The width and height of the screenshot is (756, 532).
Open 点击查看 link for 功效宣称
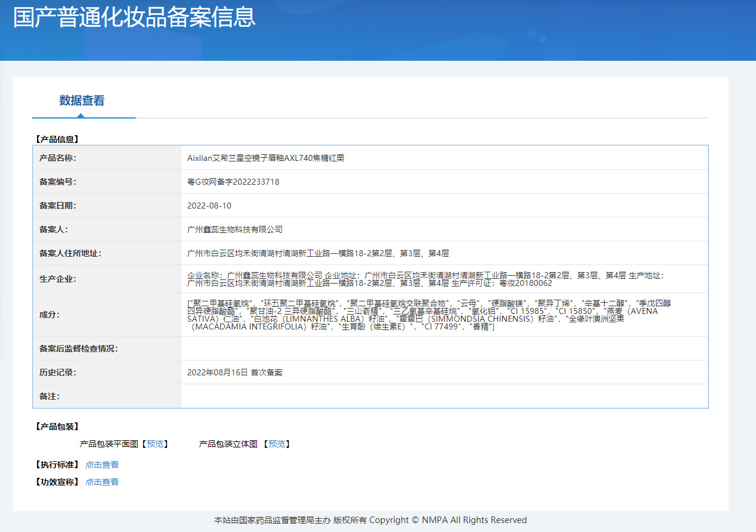(x=102, y=482)
